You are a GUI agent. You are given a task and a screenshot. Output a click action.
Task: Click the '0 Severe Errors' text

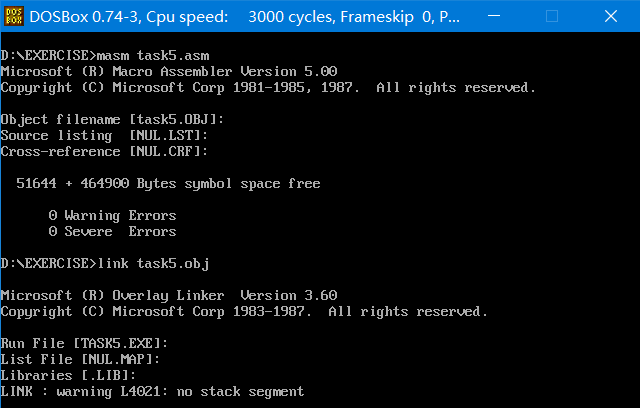point(112,231)
